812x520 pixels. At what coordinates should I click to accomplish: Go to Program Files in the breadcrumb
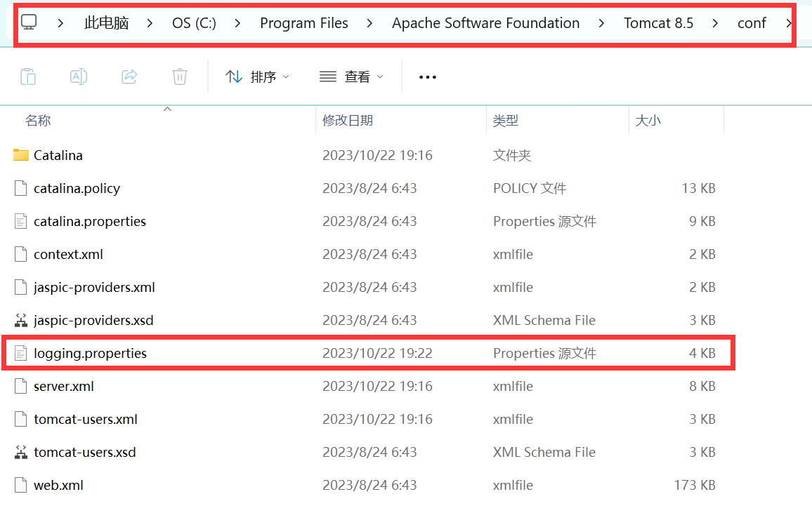[x=304, y=22]
